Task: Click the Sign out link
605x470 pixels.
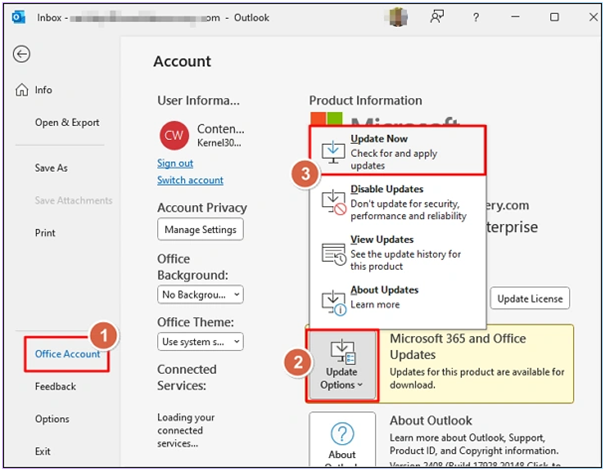Action: point(175,163)
